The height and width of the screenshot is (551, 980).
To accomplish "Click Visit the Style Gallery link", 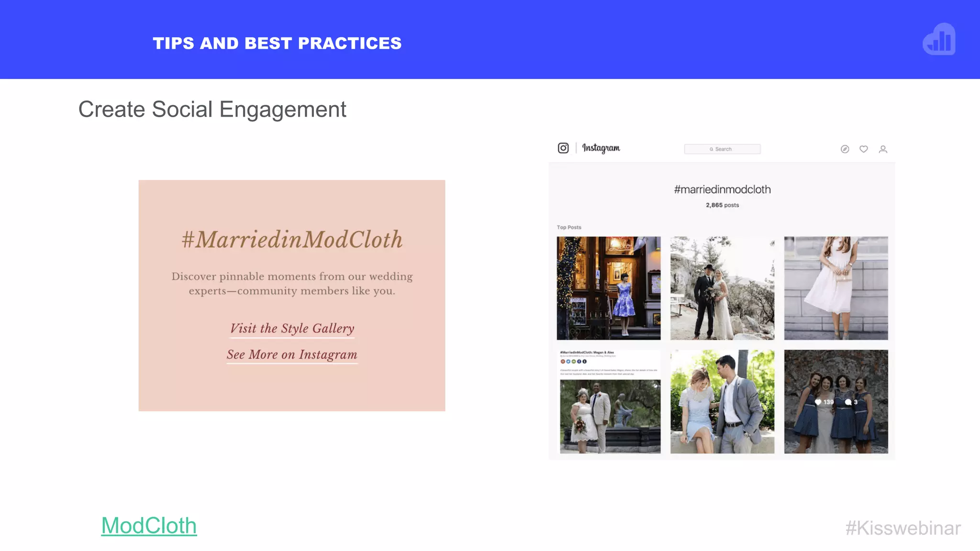I will [292, 329].
